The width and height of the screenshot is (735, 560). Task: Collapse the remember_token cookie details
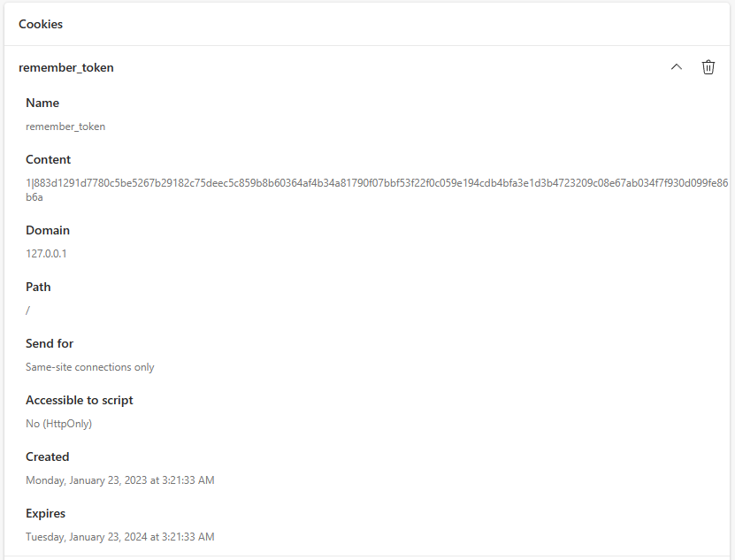point(677,67)
